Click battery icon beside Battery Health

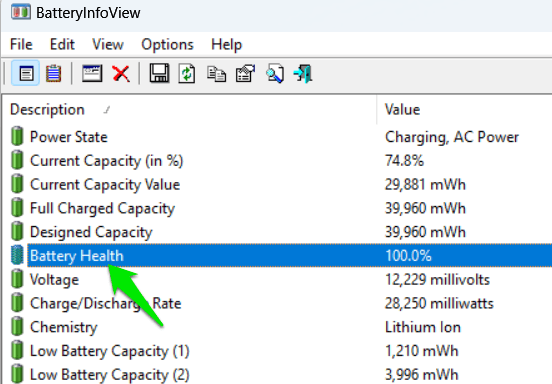(17, 255)
